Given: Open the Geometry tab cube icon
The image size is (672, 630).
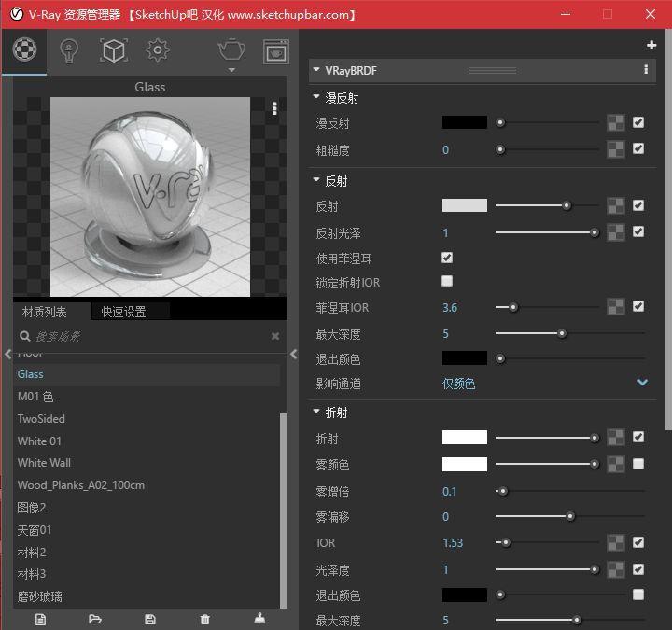Looking at the screenshot, I should tap(114, 50).
